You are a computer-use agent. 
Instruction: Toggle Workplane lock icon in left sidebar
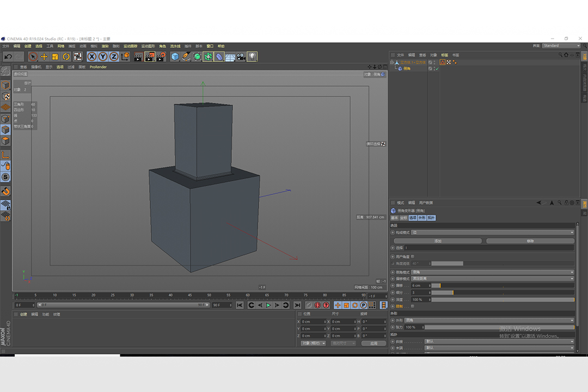pyautogui.click(x=5, y=205)
